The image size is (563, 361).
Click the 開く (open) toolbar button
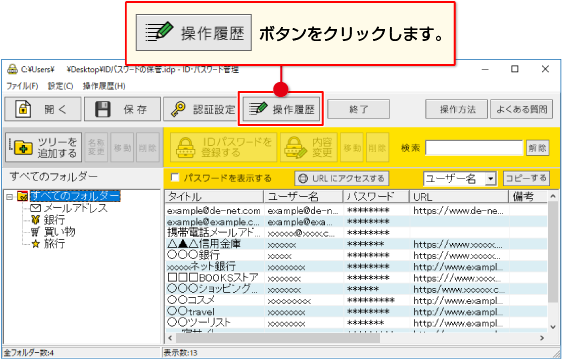pyautogui.click(x=43, y=109)
